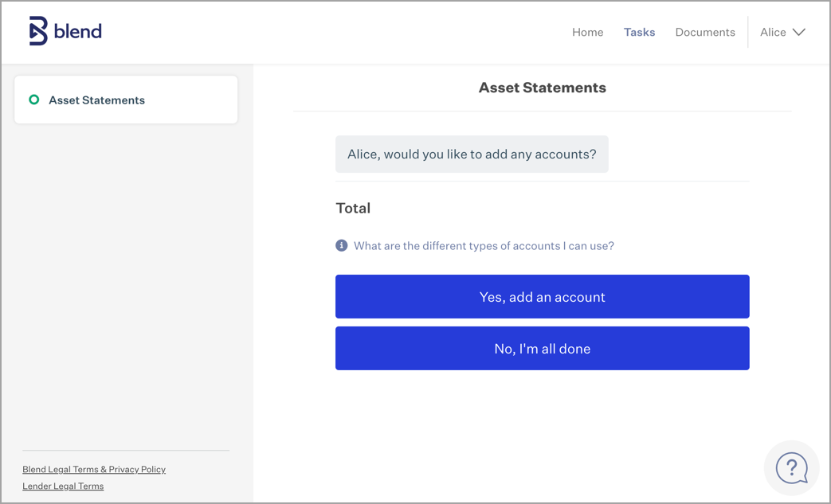This screenshot has height=504, width=831.
Task: Click the Total label
Action: (x=353, y=208)
